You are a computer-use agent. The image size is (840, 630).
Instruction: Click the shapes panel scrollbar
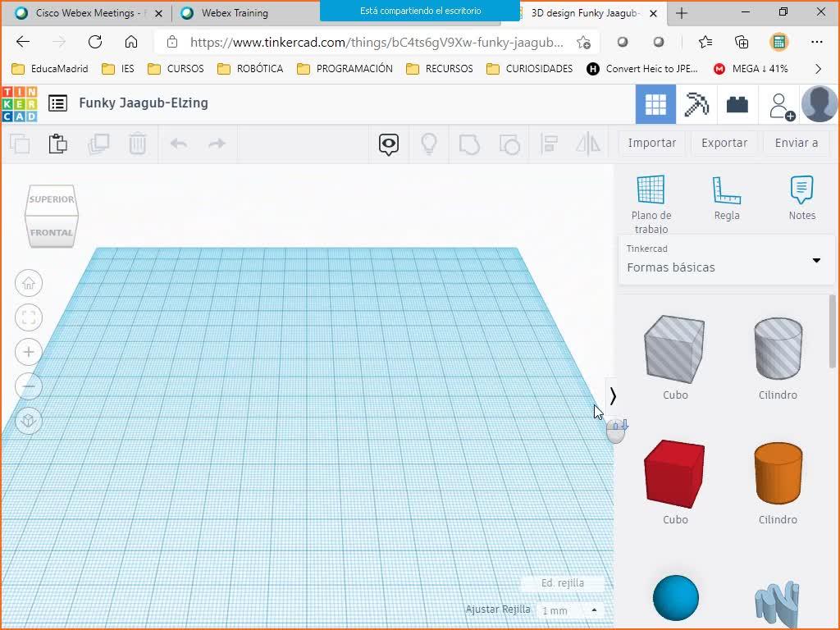pyautogui.click(x=832, y=331)
